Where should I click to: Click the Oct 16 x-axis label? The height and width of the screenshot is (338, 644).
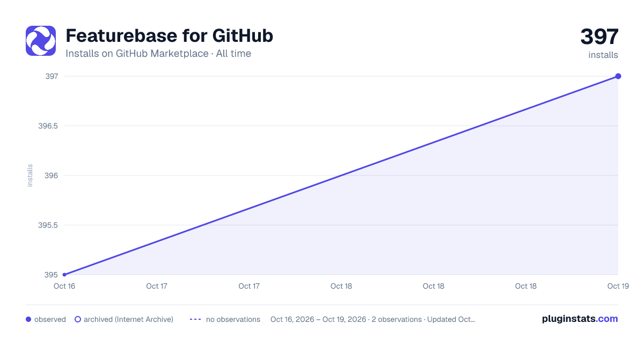(64, 286)
